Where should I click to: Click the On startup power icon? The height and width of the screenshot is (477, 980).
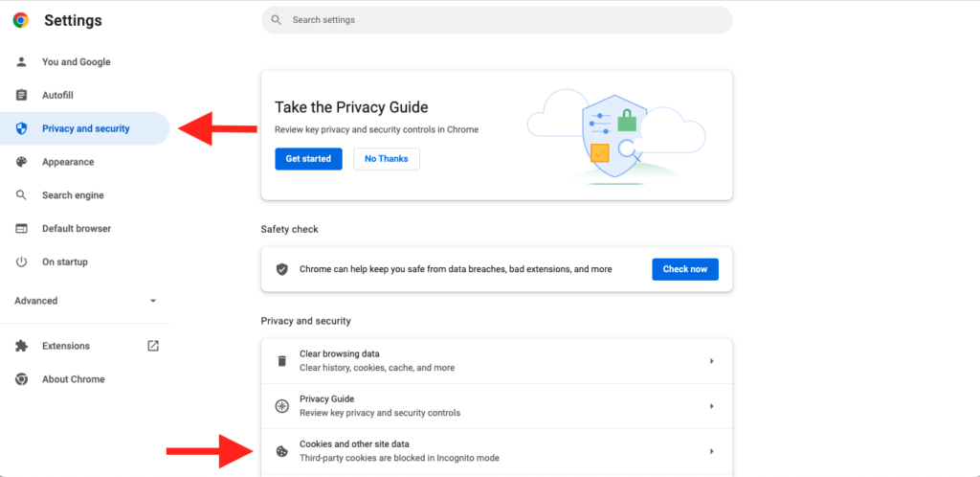coord(21,262)
